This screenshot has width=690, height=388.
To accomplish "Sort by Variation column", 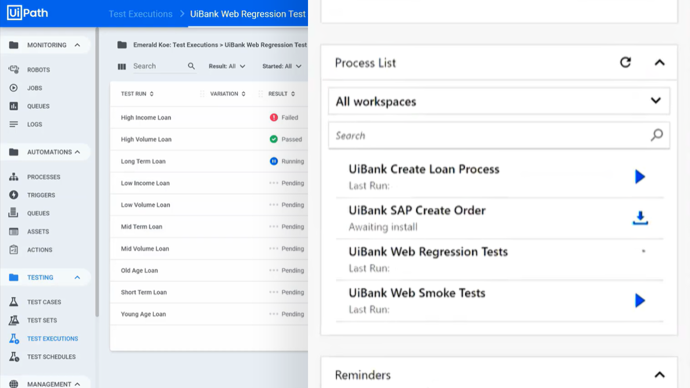I will (228, 94).
